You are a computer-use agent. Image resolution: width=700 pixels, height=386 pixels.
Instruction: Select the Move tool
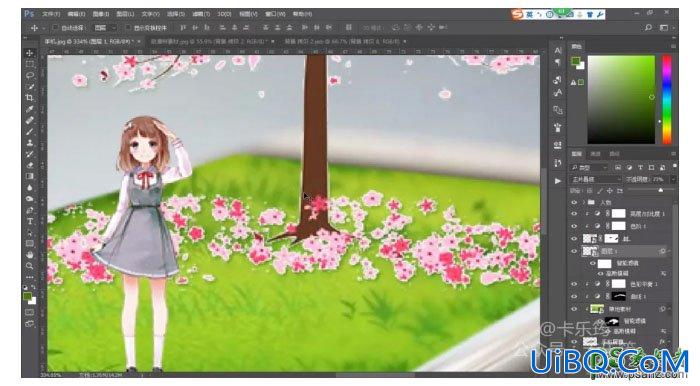[30, 53]
